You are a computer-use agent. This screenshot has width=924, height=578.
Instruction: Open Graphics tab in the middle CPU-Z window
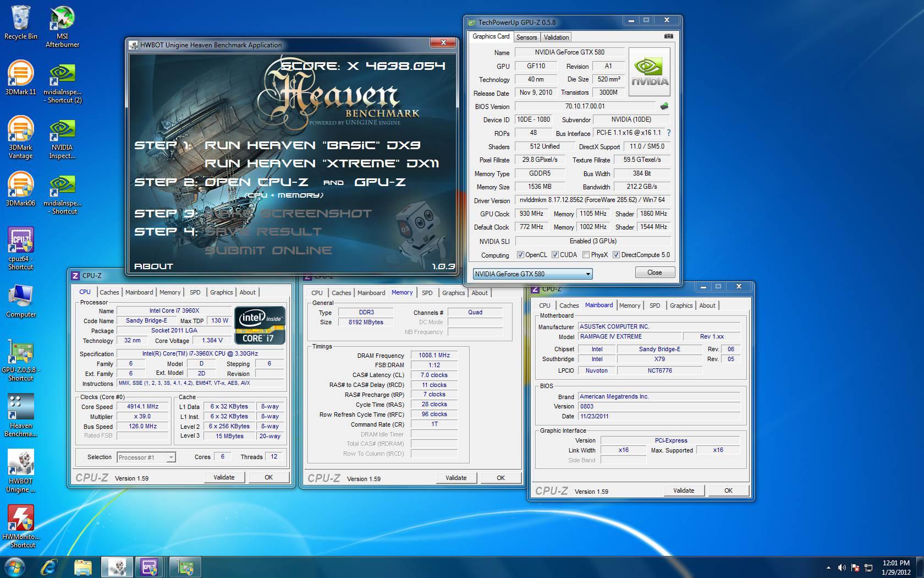click(x=453, y=293)
